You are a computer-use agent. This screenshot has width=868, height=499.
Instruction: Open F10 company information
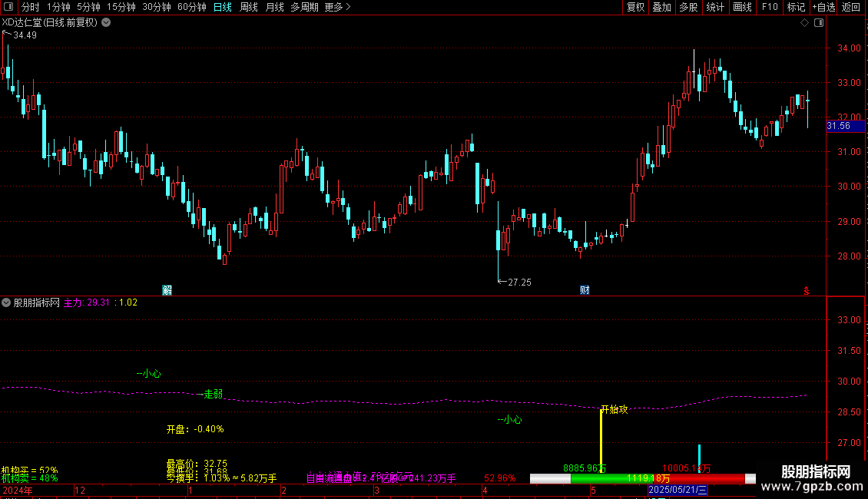770,7
